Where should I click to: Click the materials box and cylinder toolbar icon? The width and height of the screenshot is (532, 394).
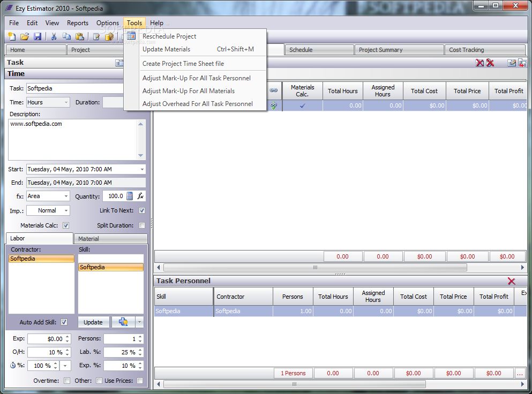pos(109,36)
